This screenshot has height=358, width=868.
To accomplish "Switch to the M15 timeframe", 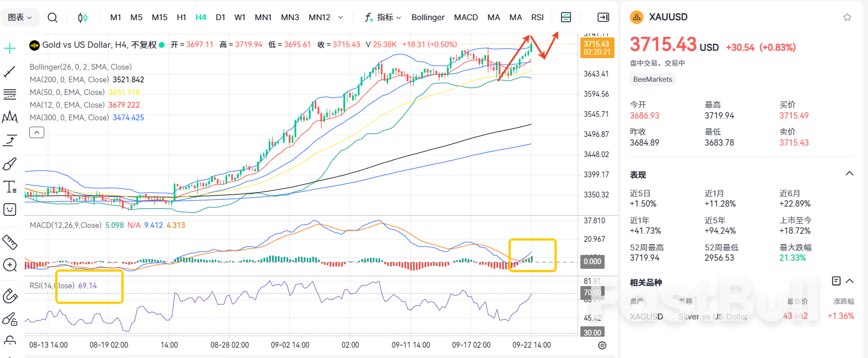I will coord(159,17).
